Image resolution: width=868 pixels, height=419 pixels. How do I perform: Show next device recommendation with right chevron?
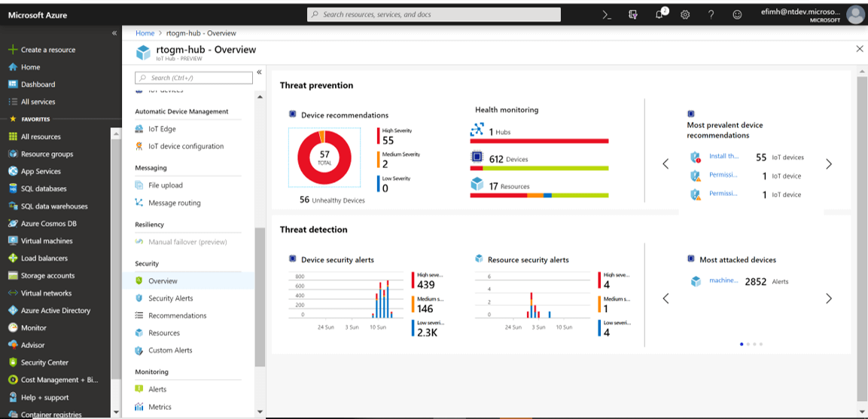pos(829,164)
